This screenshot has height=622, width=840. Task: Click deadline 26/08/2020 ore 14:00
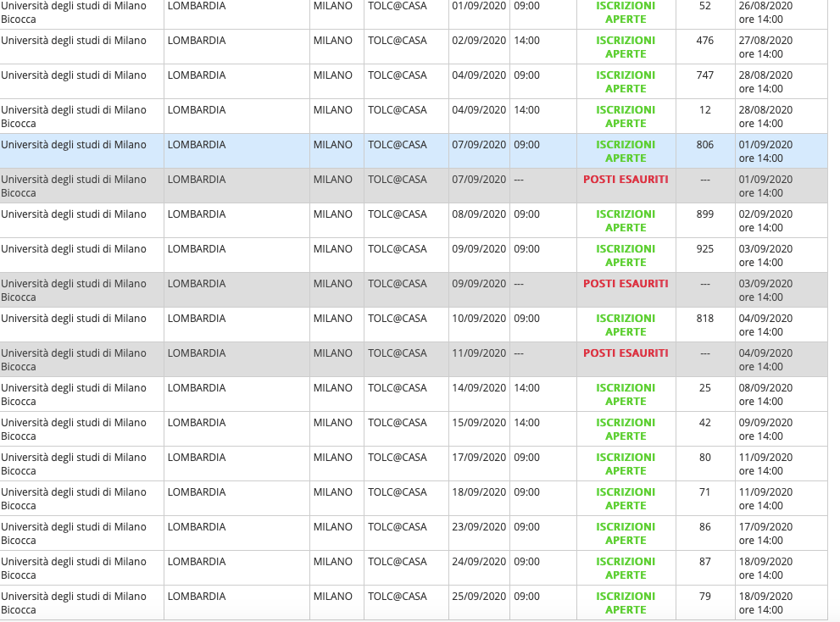[x=765, y=13]
